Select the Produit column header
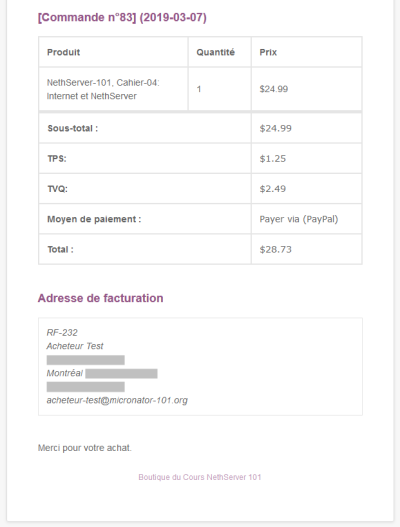 (64, 52)
